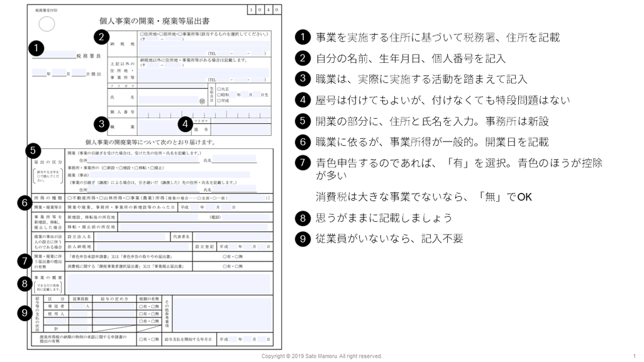The height and width of the screenshot is (362, 644).
Task: Click the 従事員数 column header
Action: tap(81, 299)
